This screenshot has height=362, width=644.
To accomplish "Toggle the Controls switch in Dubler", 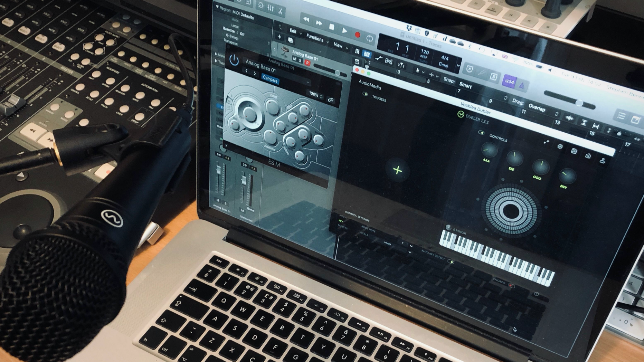I will click(481, 133).
